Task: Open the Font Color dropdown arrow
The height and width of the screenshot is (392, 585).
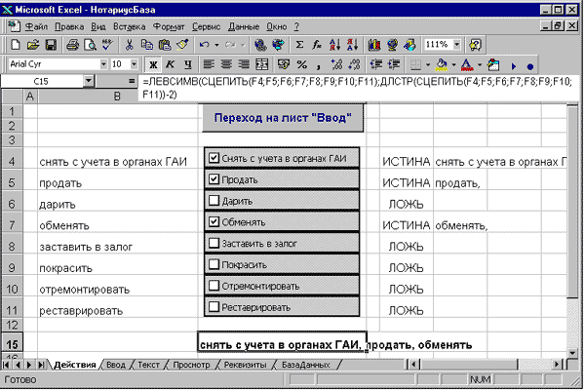Action: coord(480,65)
